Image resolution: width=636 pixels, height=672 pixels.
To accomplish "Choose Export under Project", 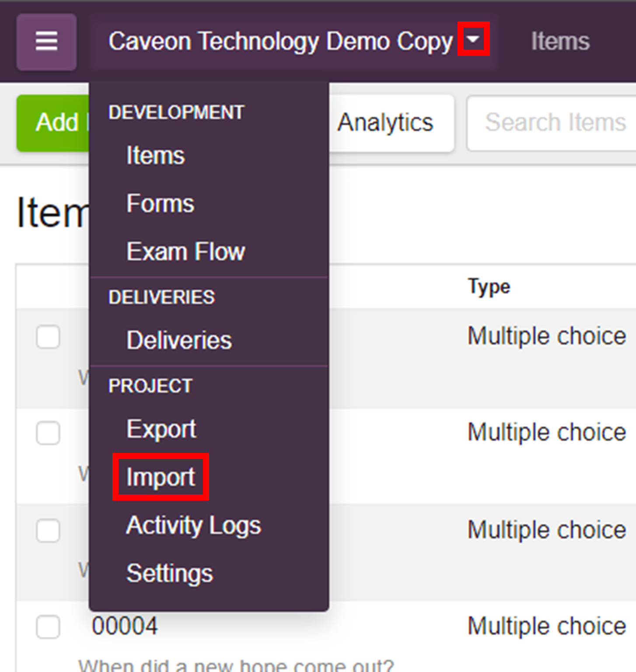I will 161,429.
